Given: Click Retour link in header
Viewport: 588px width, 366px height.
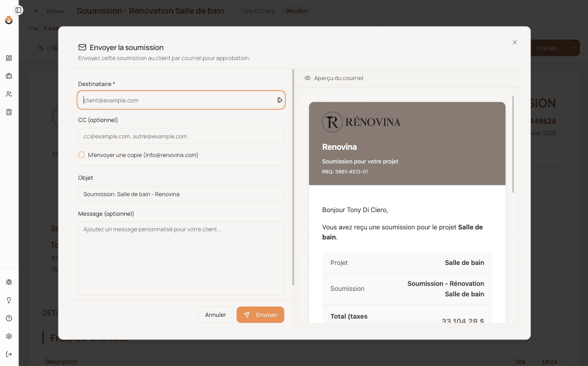Looking at the screenshot, I should 56,11.
